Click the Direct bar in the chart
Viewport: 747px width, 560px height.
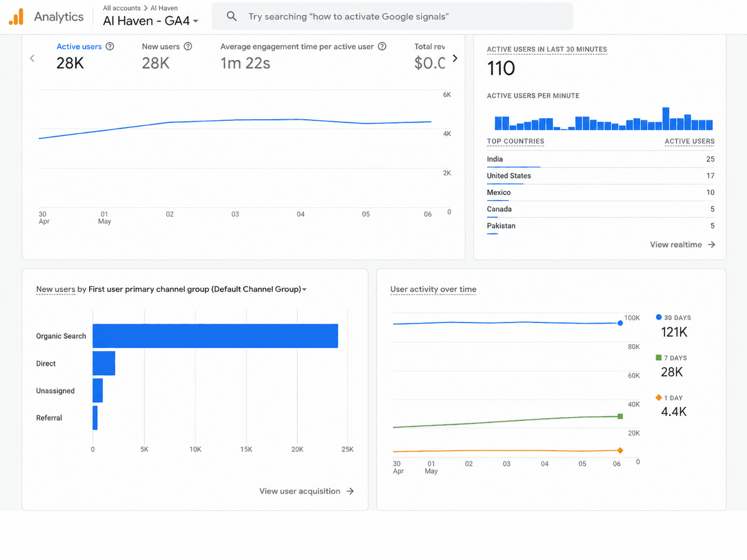104,363
